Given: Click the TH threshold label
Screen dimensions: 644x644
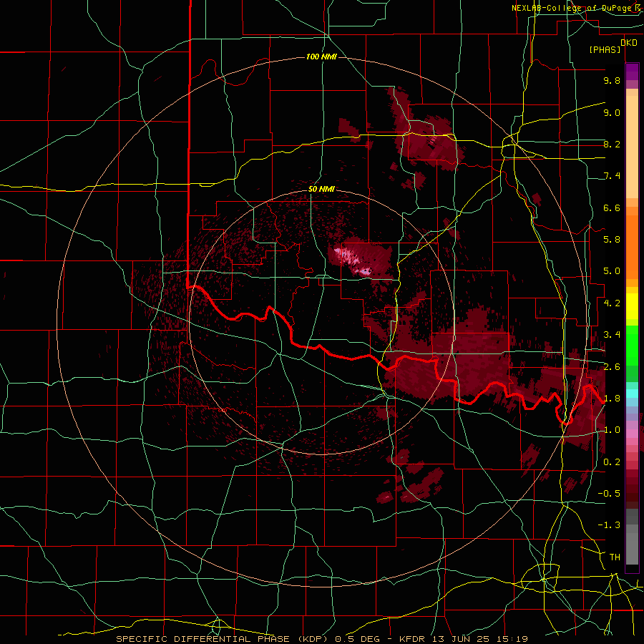Looking at the screenshot, I should [615, 557].
